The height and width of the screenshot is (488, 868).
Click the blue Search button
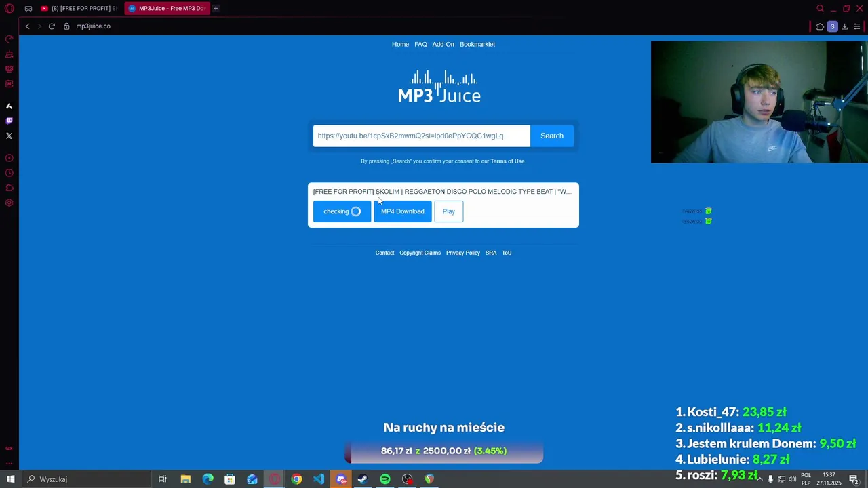(x=552, y=136)
